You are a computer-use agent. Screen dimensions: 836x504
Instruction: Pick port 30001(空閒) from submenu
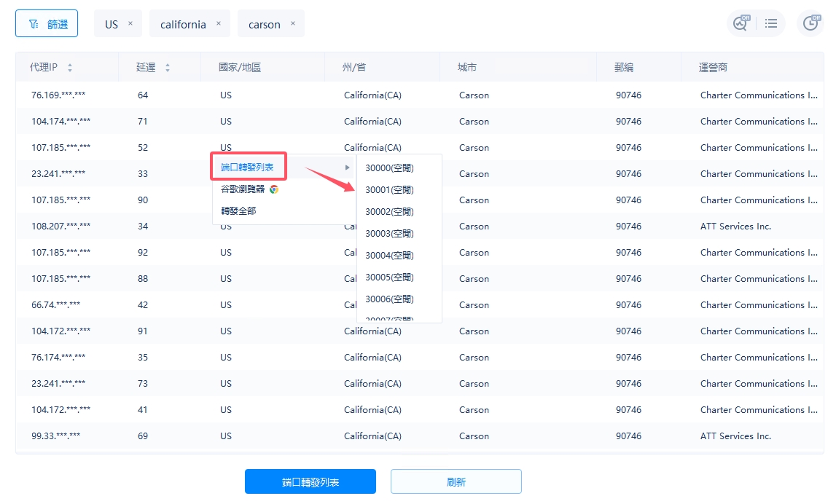(x=389, y=190)
